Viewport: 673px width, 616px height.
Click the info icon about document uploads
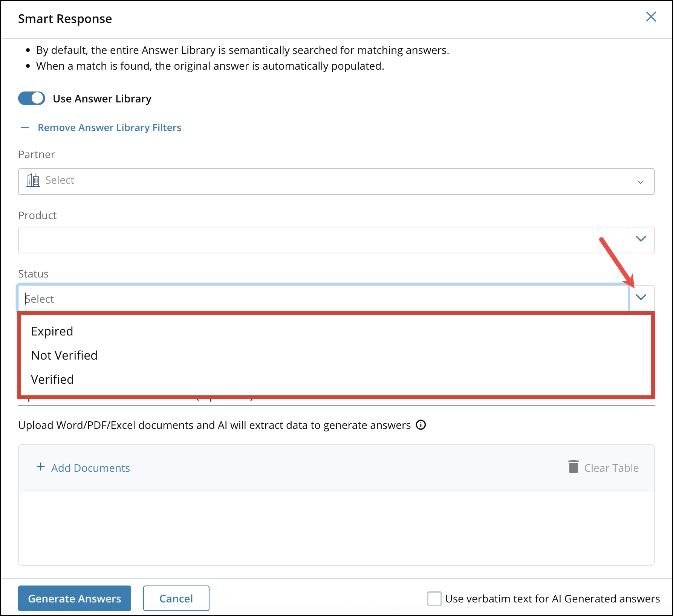pos(421,425)
